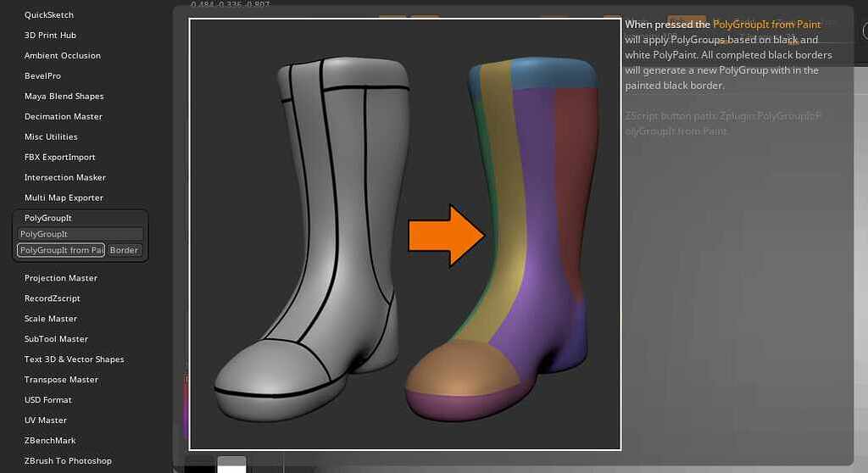Expand Intersection Masker plugin
The image size is (868, 473).
[64, 177]
